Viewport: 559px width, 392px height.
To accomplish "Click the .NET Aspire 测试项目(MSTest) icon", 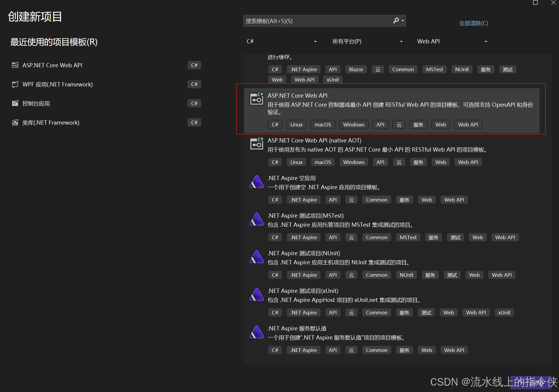I will click(x=256, y=219).
